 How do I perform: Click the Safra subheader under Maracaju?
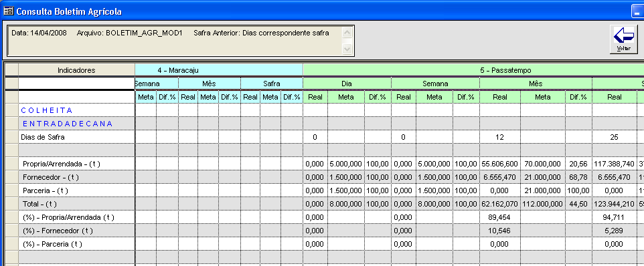[272, 84]
